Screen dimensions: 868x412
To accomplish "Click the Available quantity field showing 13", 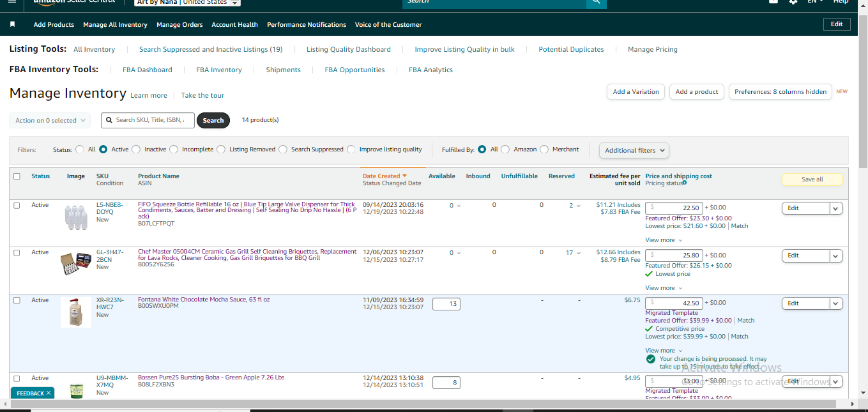I will (446, 304).
